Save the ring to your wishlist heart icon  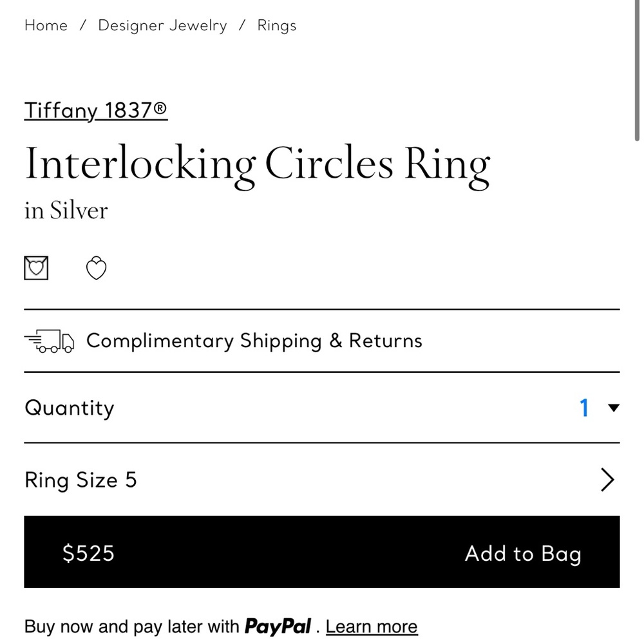(96, 267)
